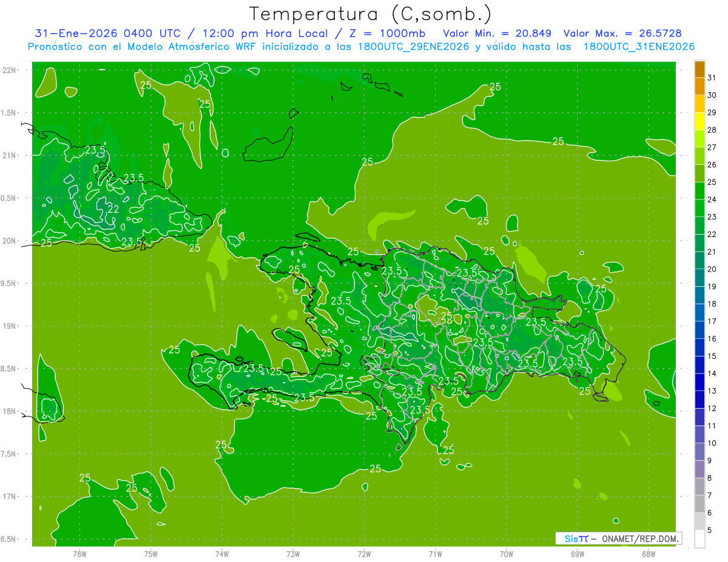The image size is (728, 562).
Task: Click the lime green segment between 27 and 28
Action: (x=699, y=139)
